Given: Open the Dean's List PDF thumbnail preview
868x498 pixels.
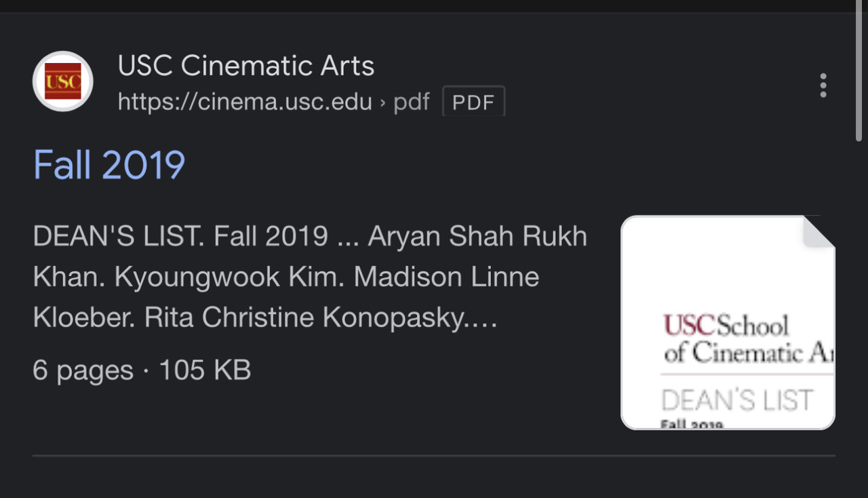Looking at the screenshot, I should coord(728,322).
